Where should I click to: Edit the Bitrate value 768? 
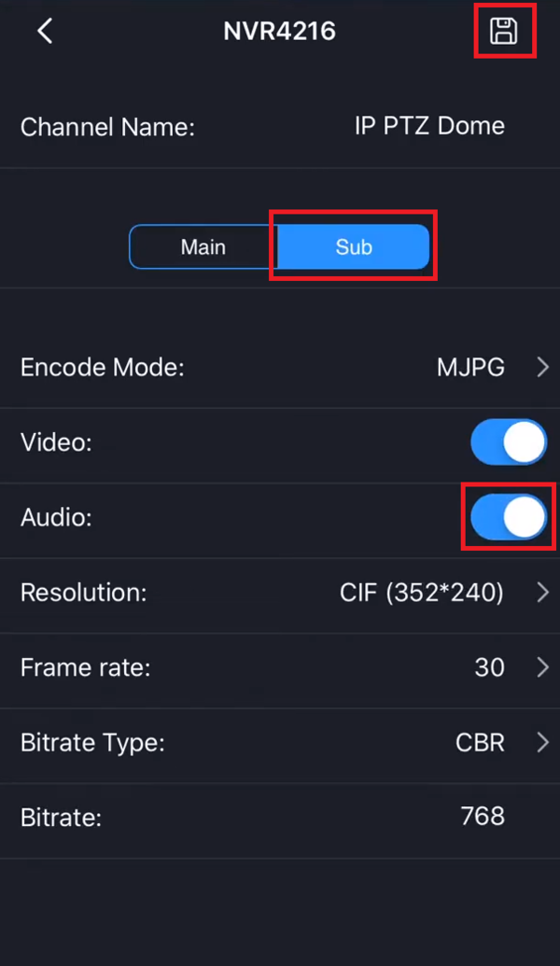tap(483, 817)
